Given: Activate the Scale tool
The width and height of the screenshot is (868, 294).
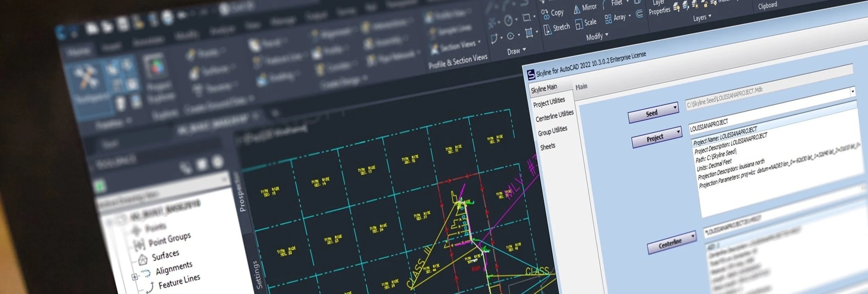Looking at the screenshot, I should (x=586, y=23).
